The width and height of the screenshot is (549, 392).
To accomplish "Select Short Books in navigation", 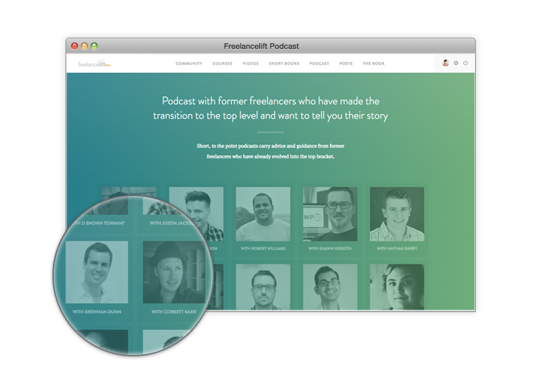I will 283,63.
